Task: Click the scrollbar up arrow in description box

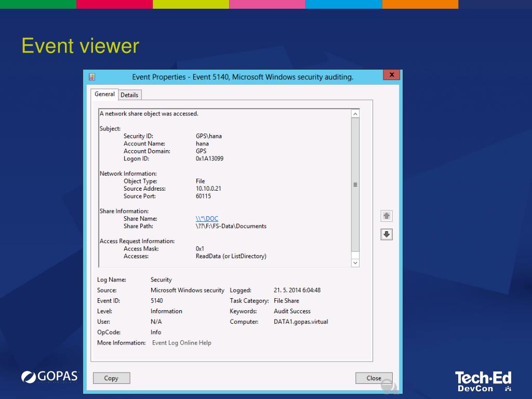Action: [x=355, y=114]
